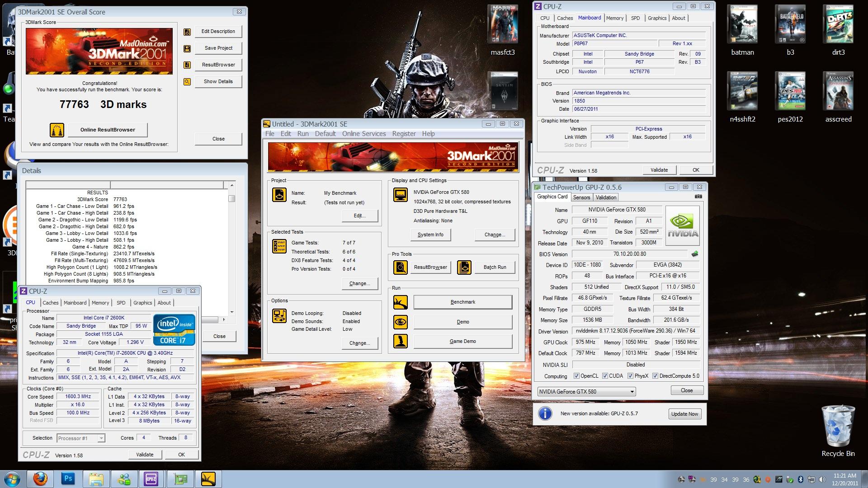
Task: Click Change in the Options section
Action: click(x=360, y=343)
